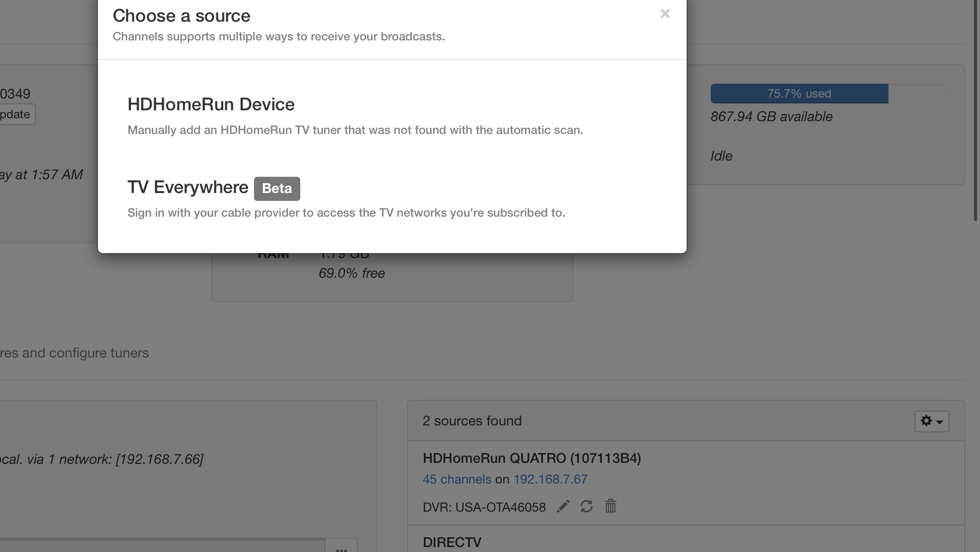Click the 75.7% used storage progress bar
This screenshot has width=980, height=552.
[827, 94]
